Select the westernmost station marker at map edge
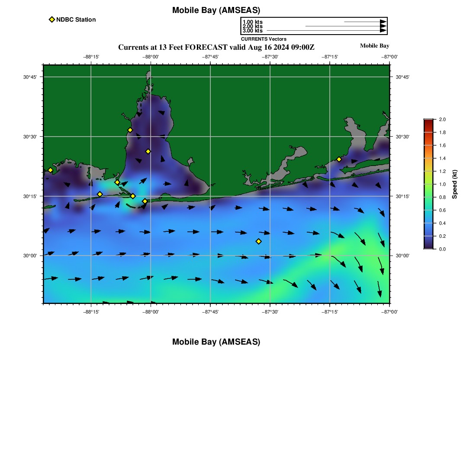476x454 pixels. pyautogui.click(x=50, y=170)
